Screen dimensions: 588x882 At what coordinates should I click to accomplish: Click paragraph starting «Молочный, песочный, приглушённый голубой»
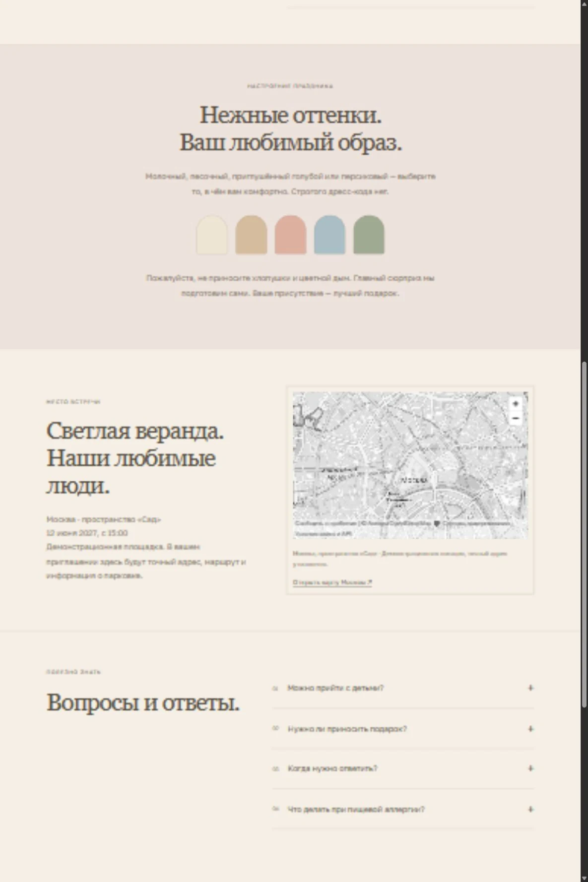290,184
